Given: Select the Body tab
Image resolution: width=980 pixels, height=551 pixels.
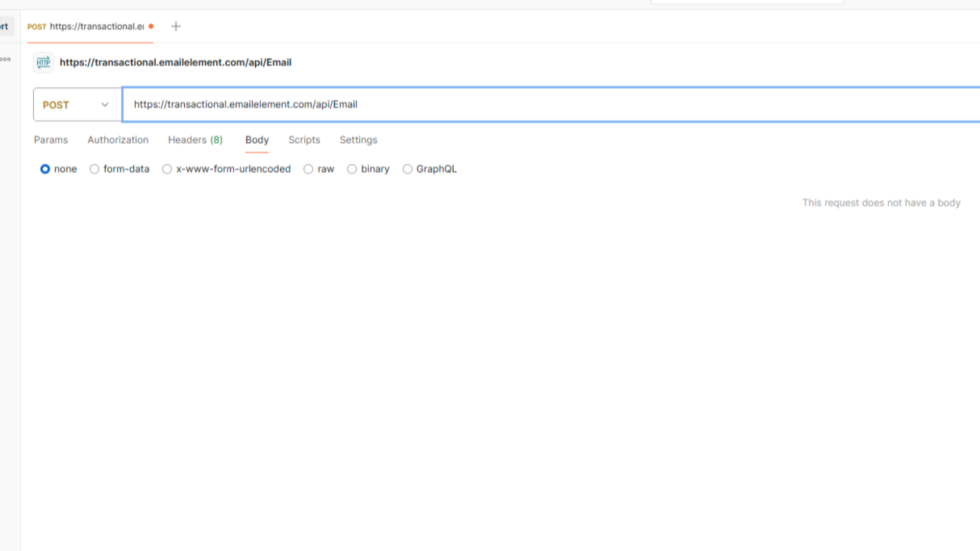Looking at the screenshot, I should [x=257, y=140].
